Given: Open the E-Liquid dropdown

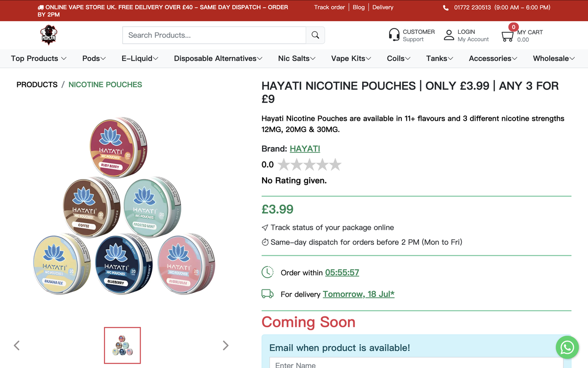Looking at the screenshot, I should [140, 58].
